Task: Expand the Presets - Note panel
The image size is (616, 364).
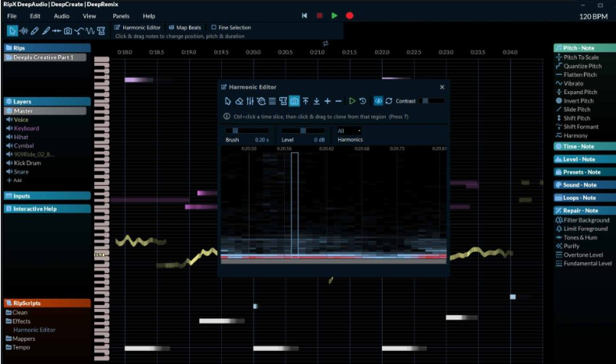Action: (x=585, y=172)
